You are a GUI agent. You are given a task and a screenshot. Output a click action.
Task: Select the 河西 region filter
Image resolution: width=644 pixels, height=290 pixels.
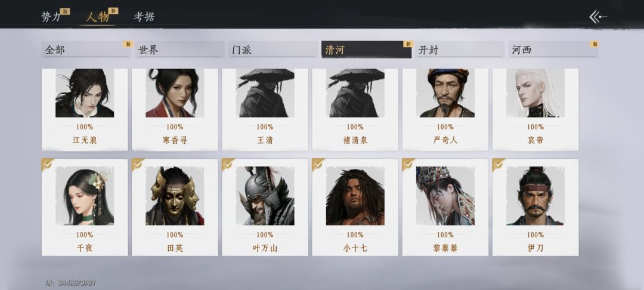(x=553, y=50)
